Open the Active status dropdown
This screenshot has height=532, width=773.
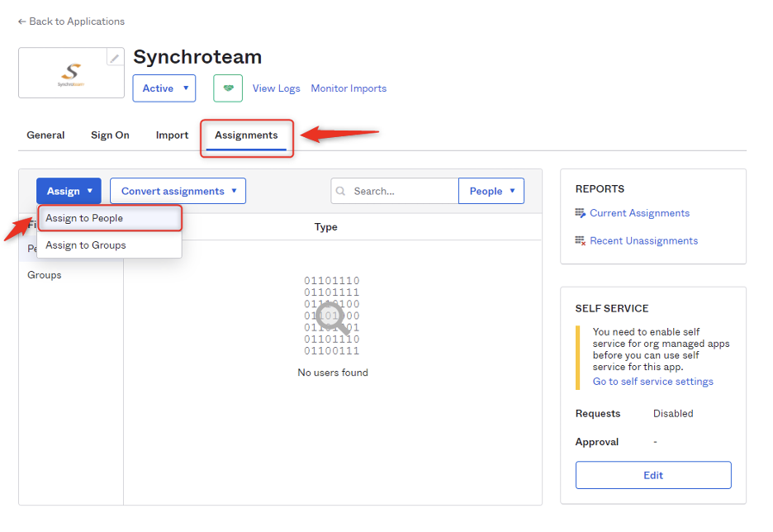164,88
